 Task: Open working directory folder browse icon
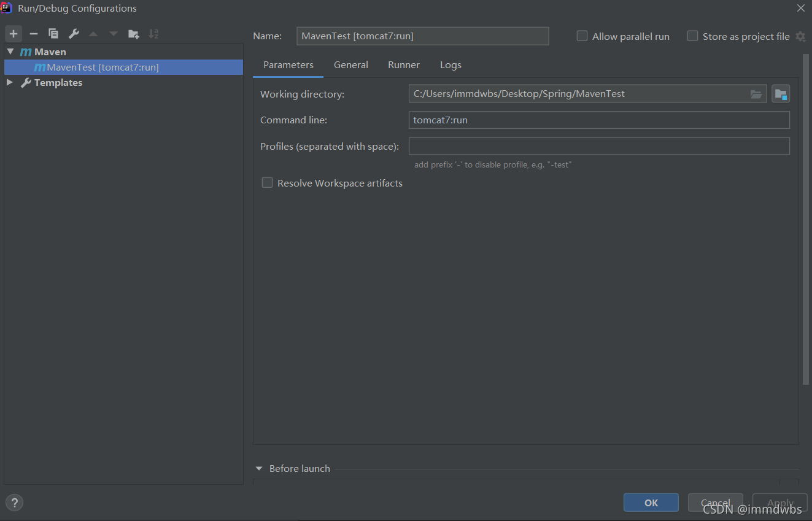[756, 94]
